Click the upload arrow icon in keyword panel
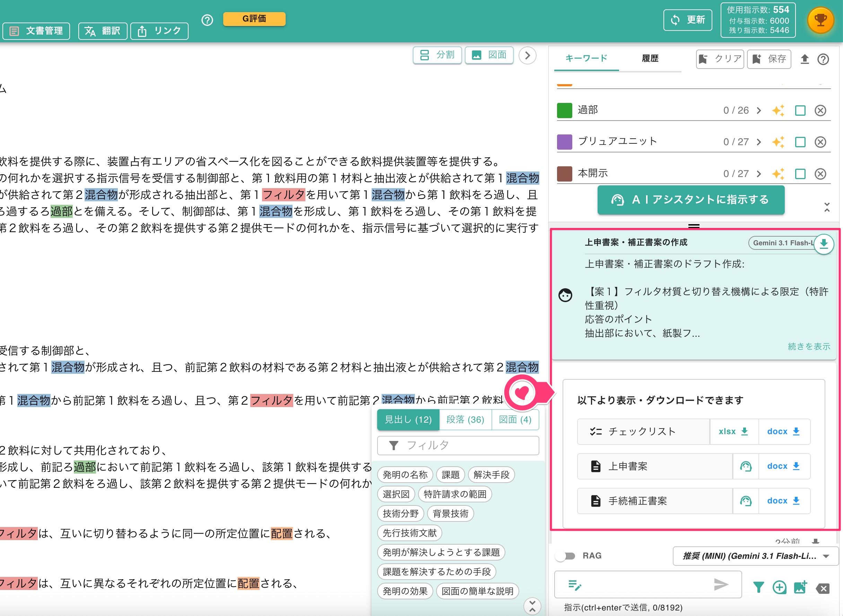 [805, 59]
